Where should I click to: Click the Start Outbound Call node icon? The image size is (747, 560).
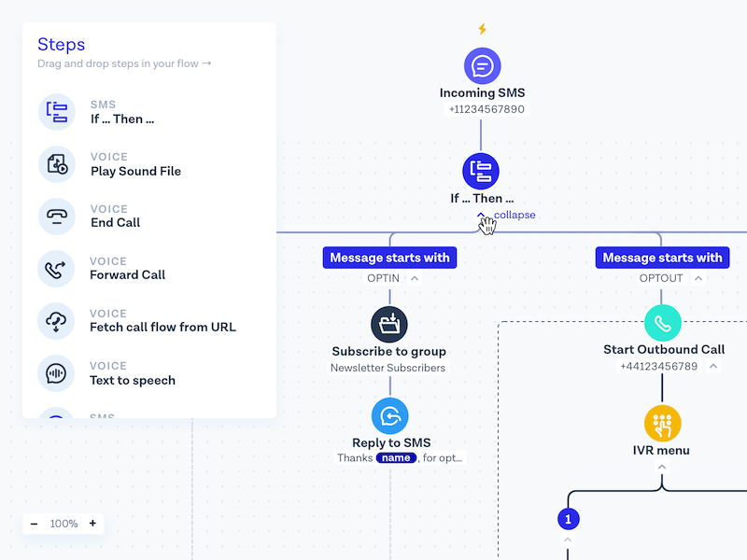663,323
